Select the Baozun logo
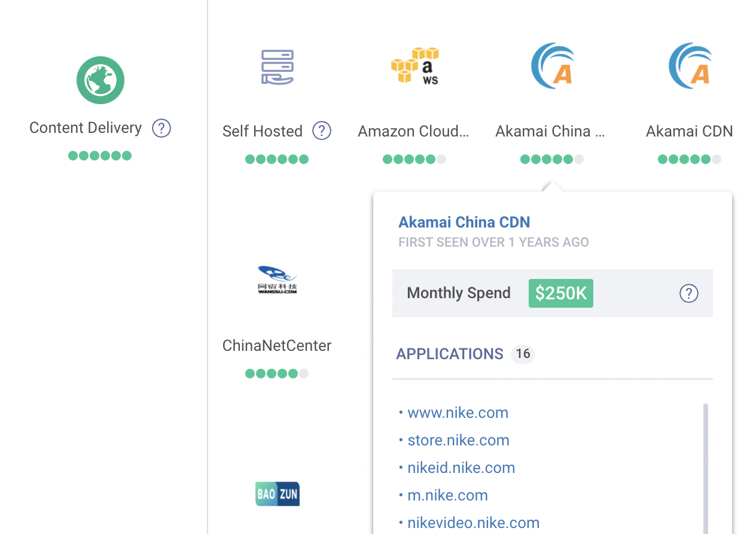756x534 pixels. (x=277, y=494)
